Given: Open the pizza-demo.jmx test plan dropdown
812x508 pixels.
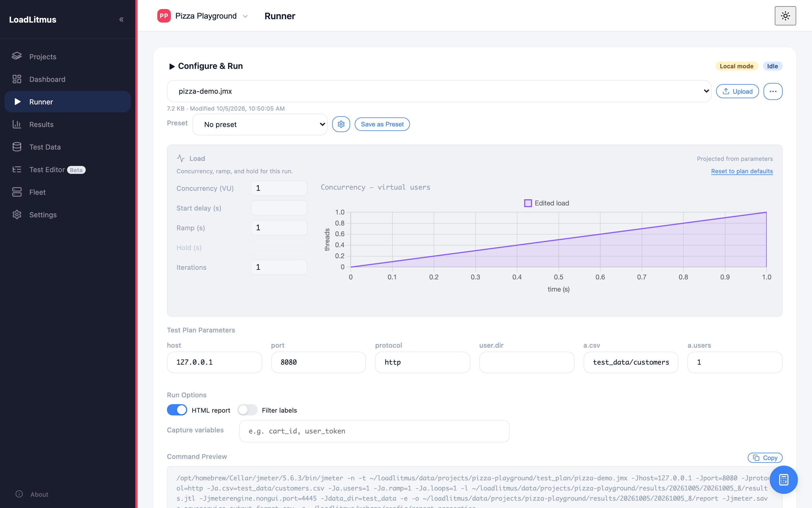Looking at the screenshot, I should [439, 91].
